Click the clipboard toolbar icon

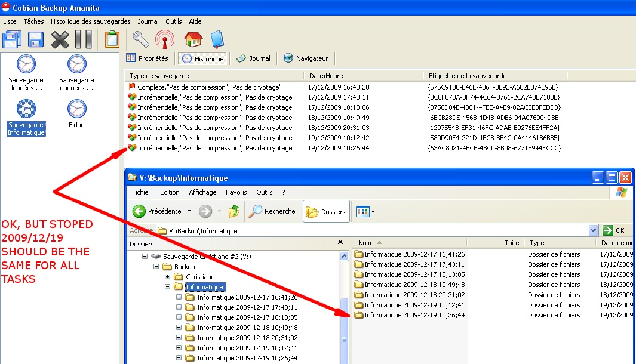tap(112, 40)
